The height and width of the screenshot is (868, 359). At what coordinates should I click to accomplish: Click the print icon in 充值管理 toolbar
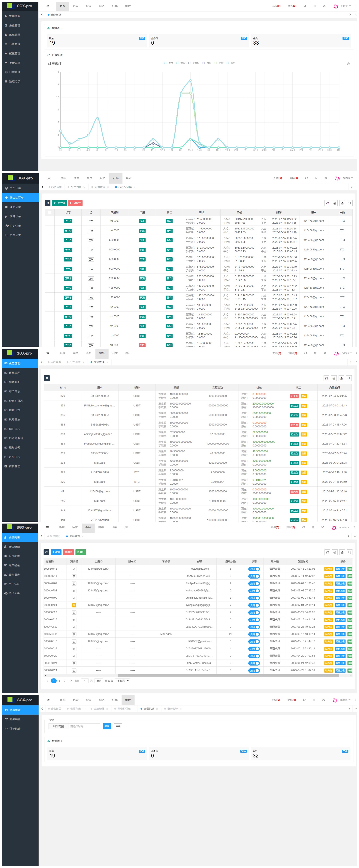coord(333,378)
